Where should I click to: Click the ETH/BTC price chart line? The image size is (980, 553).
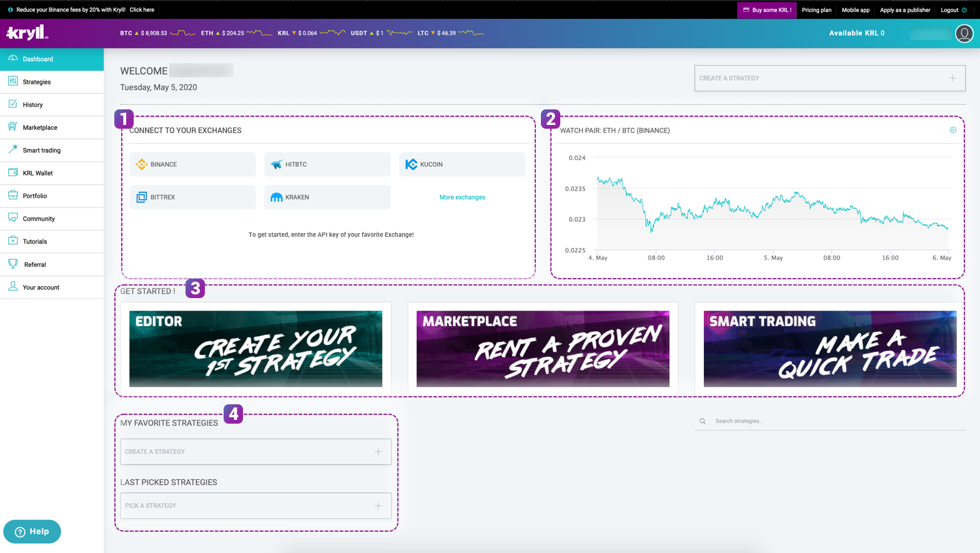[772, 205]
